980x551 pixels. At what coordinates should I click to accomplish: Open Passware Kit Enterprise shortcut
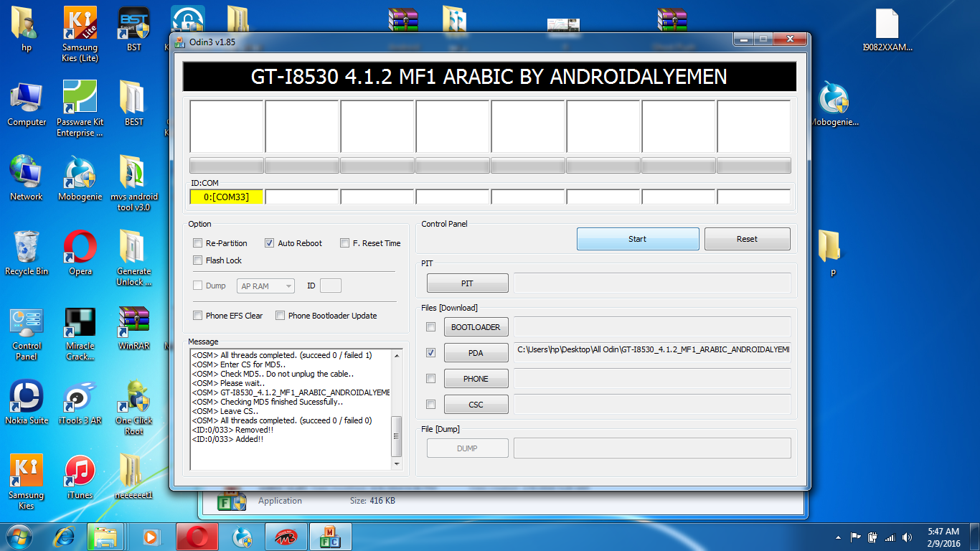(80, 108)
